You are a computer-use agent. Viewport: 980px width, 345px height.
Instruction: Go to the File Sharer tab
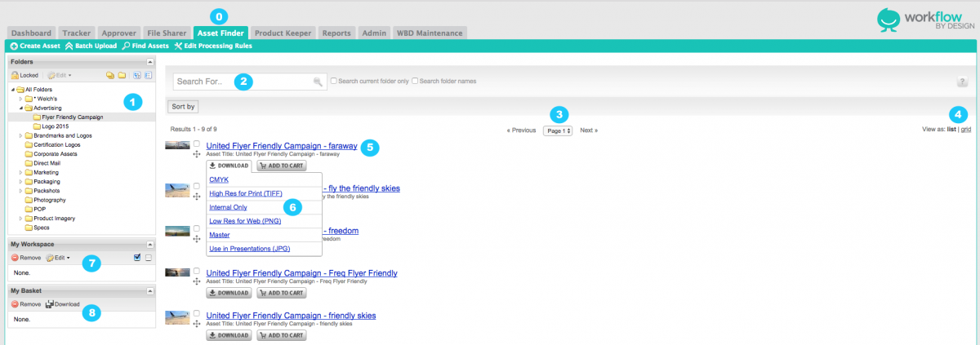point(167,33)
